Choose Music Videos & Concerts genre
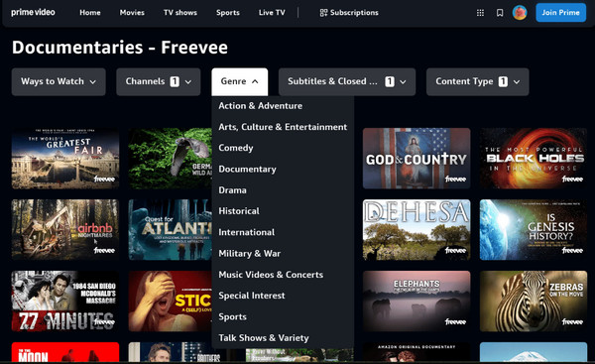Viewport: 595px width, 364px height. pos(271,275)
